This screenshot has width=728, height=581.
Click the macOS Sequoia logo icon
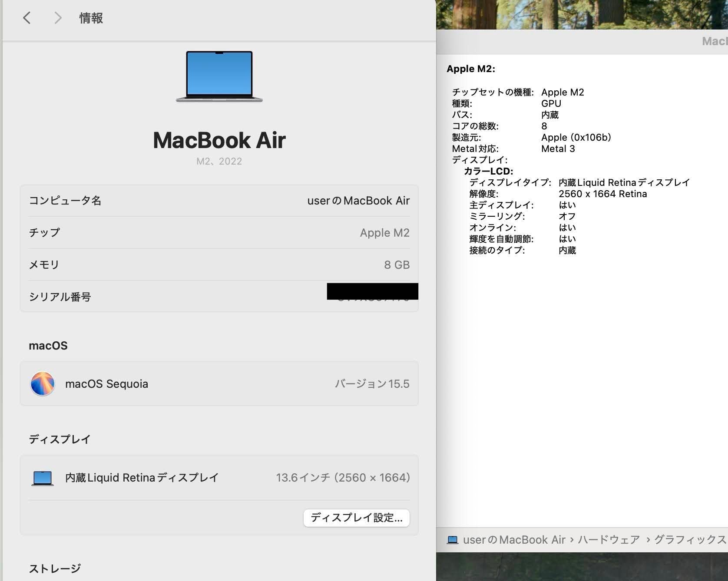tap(43, 384)
